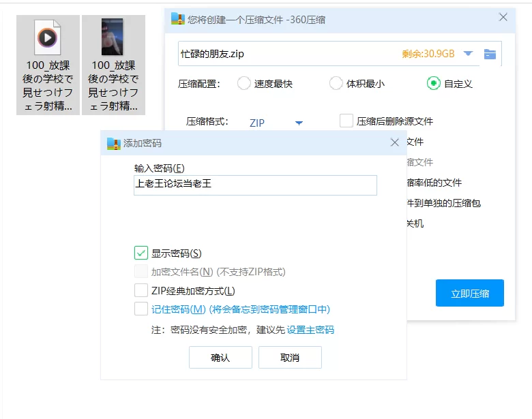Enable ZIP经典加密方式(L) checkbox

coord(141,290)
